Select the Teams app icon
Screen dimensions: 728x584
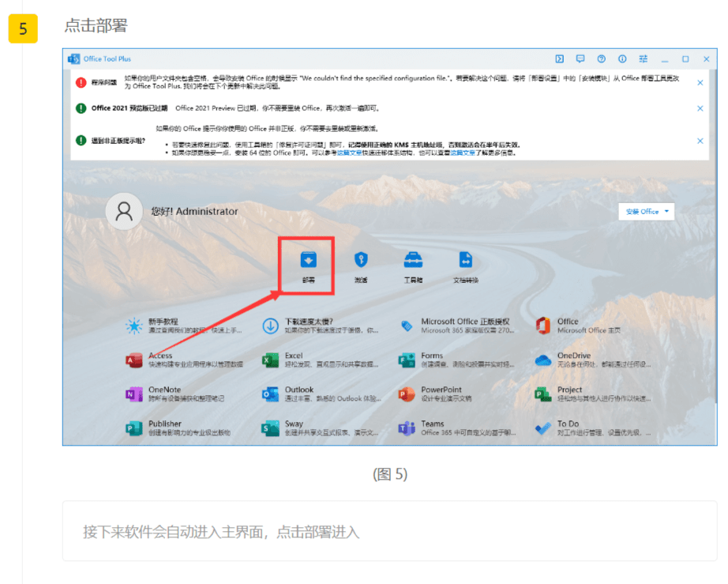[407, 428]
